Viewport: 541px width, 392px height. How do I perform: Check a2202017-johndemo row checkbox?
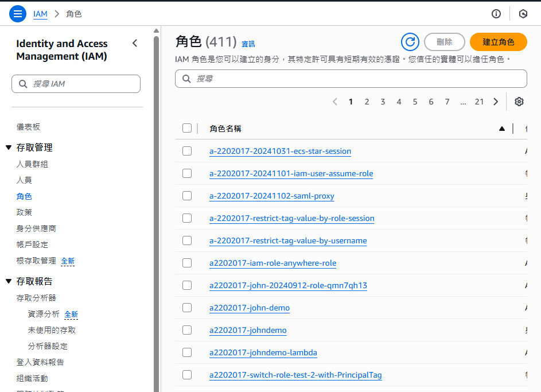coord(187,330)
